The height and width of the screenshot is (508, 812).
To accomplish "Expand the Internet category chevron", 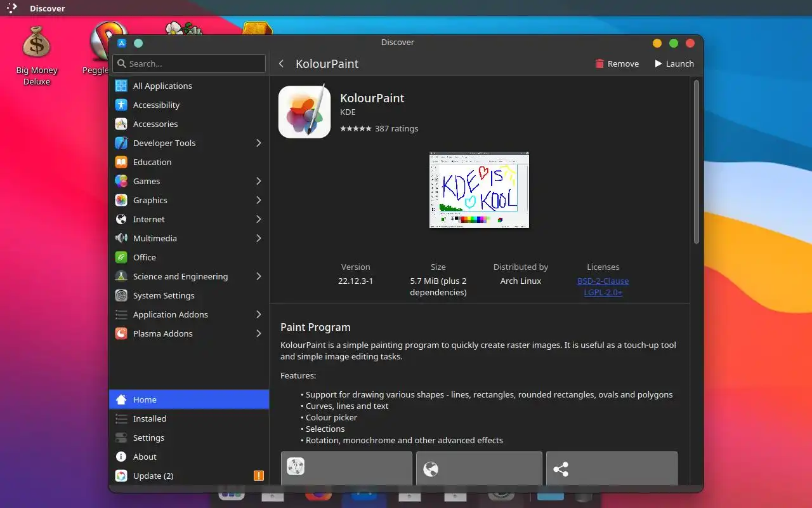I will click(258, 219).
